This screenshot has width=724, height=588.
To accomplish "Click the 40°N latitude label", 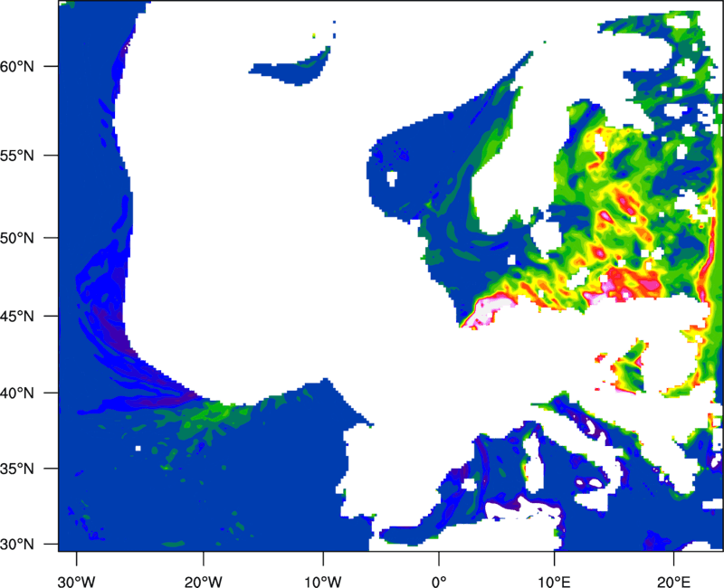I will tap(17, 393).
